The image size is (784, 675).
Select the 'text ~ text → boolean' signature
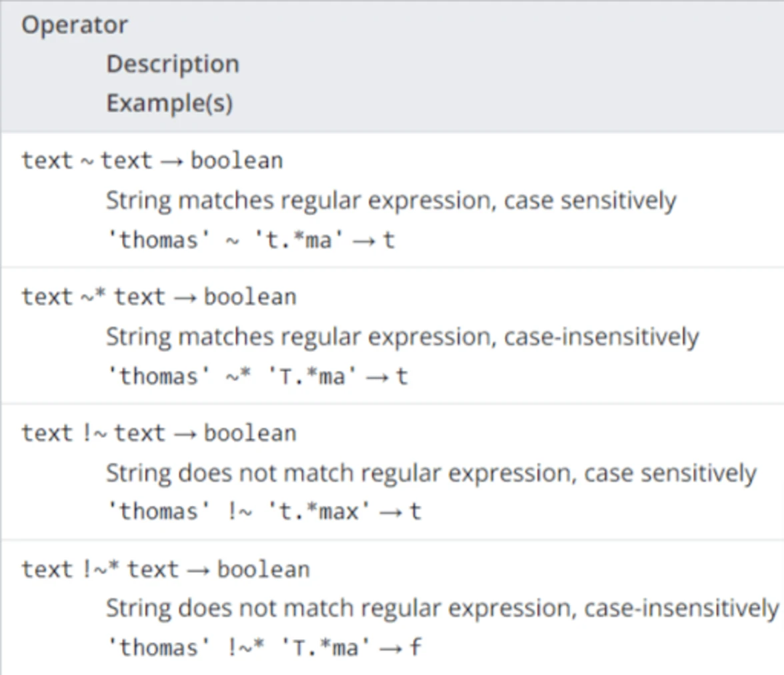152,161
